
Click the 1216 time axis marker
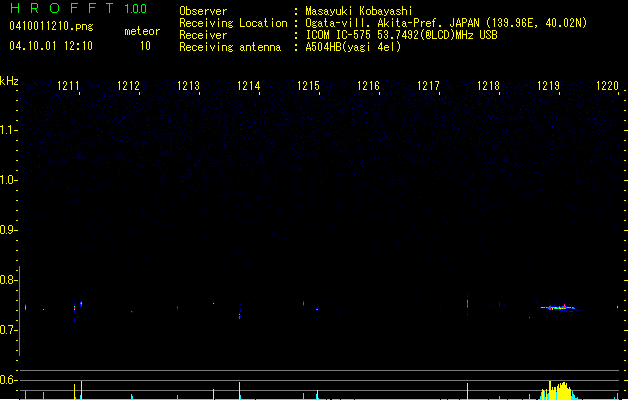coord(369,86)
